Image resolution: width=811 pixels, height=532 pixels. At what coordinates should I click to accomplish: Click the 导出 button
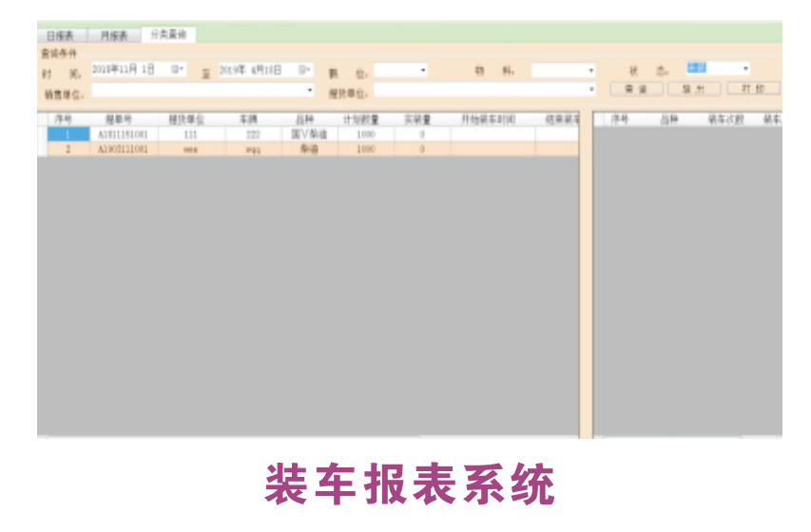click(x=694, y=89)
